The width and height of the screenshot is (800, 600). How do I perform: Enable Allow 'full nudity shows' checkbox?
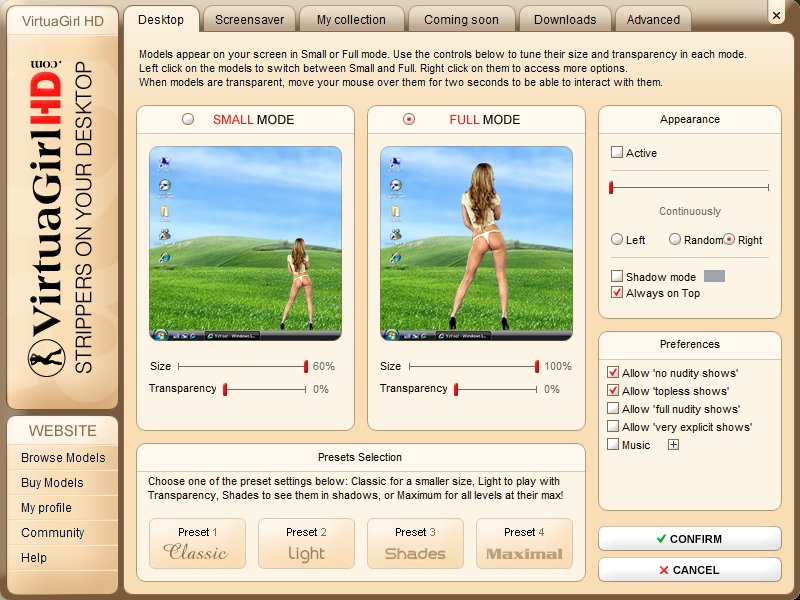(x=613, y=408)
